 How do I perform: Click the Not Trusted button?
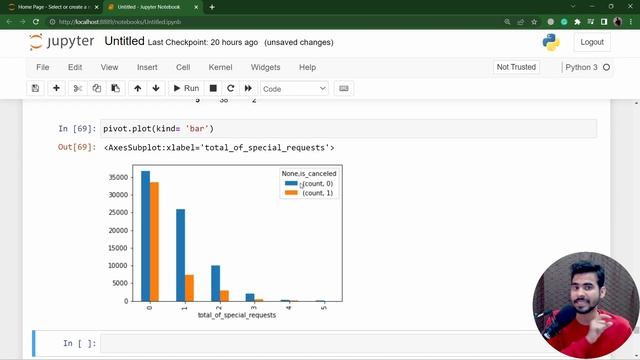516,67
